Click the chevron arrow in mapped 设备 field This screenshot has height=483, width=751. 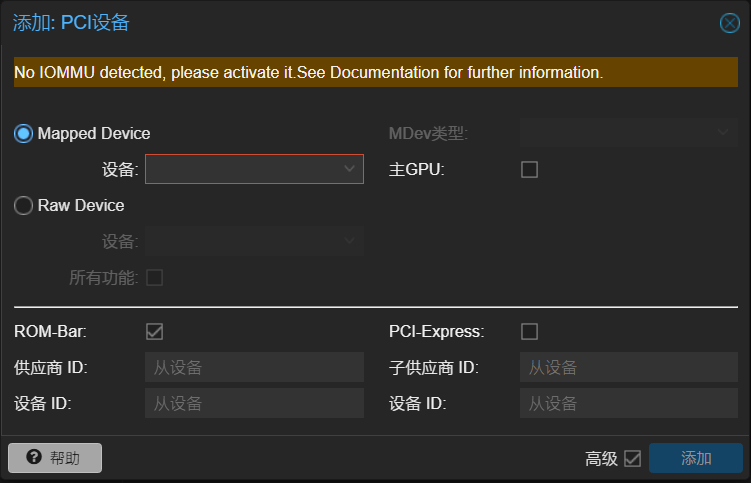(350, 169)
